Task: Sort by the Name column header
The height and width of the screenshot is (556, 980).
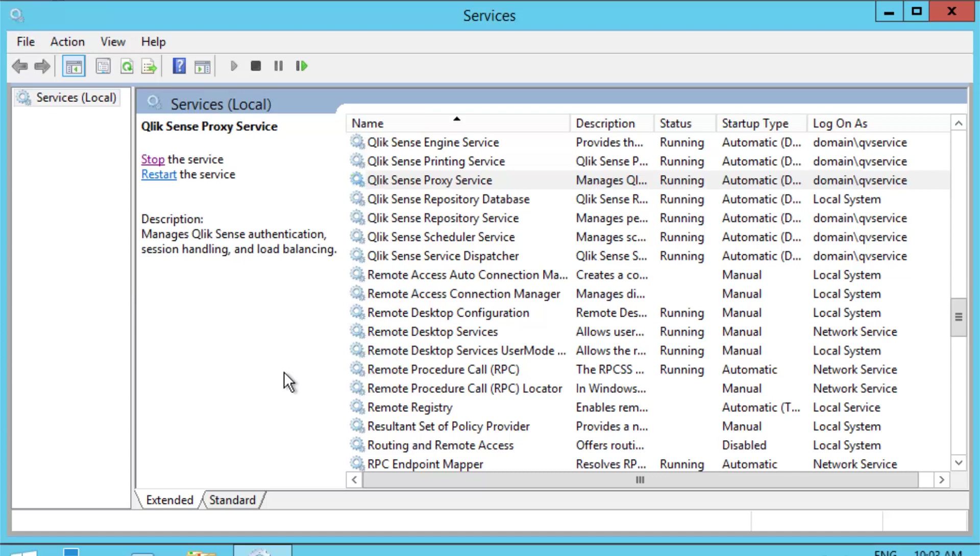Action: click(458, 123)
